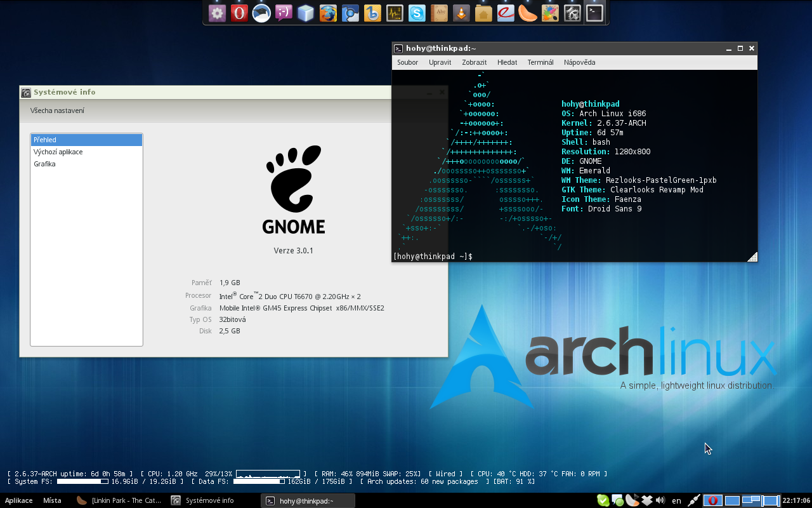The width and height of the screenshot is (812, 508).
Task: Launch Skype from the dock
Action: click(417, 13)
